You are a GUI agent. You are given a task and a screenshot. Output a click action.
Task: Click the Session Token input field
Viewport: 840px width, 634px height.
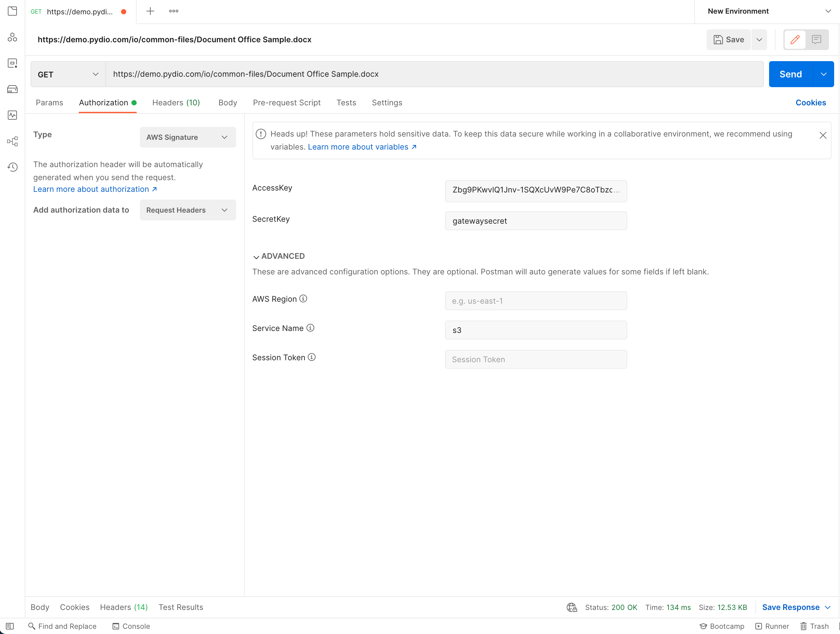536,359
